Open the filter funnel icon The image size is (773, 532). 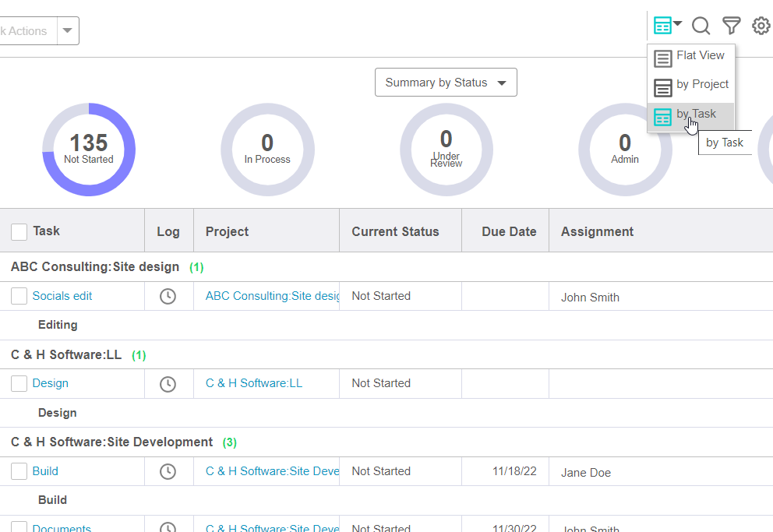731,26
